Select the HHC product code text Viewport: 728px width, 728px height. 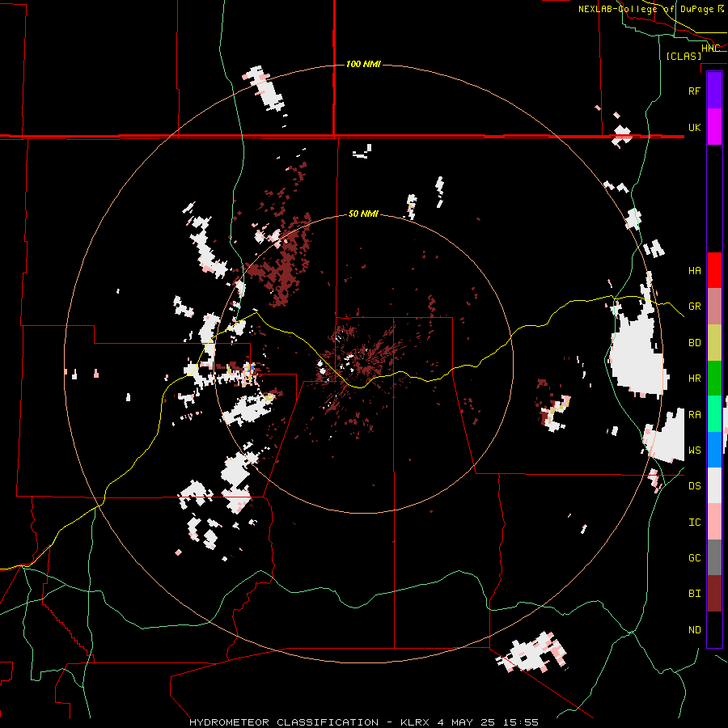tap(710, 49)
